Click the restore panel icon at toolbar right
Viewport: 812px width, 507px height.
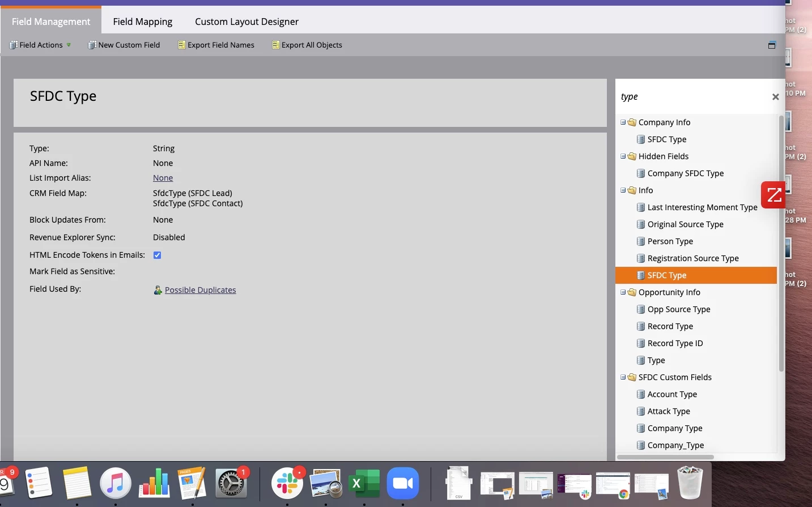coord(772,45)
